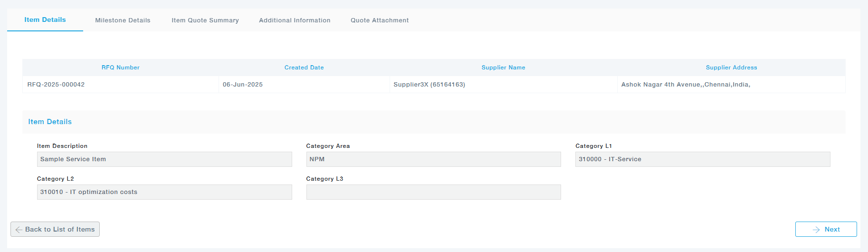This screenshot has width=868, height=252.
Task: Open the Item Quote Summary tab
Action: point(205,20)
